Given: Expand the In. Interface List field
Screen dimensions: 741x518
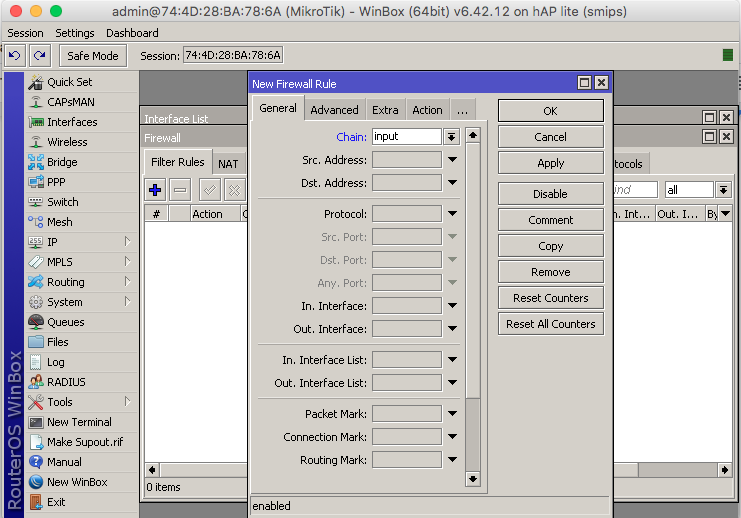Looking at the screenshot, I should [452, 360].
